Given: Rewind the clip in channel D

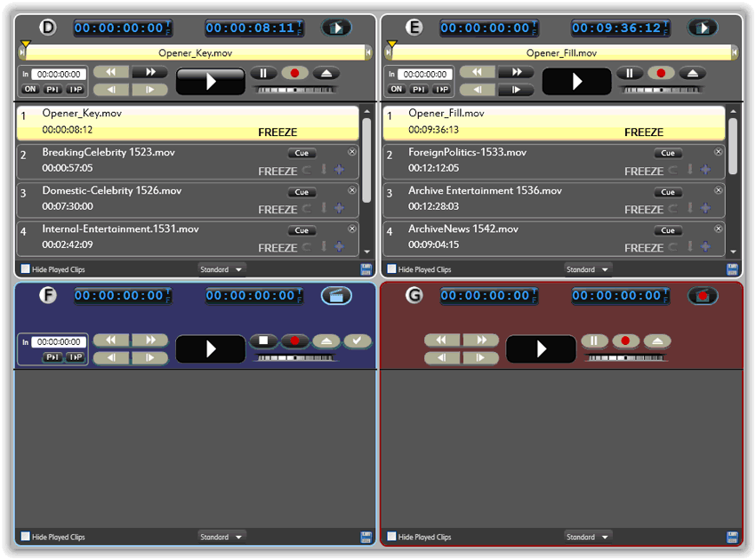Looking at the screenshot, I should (111, 72).
